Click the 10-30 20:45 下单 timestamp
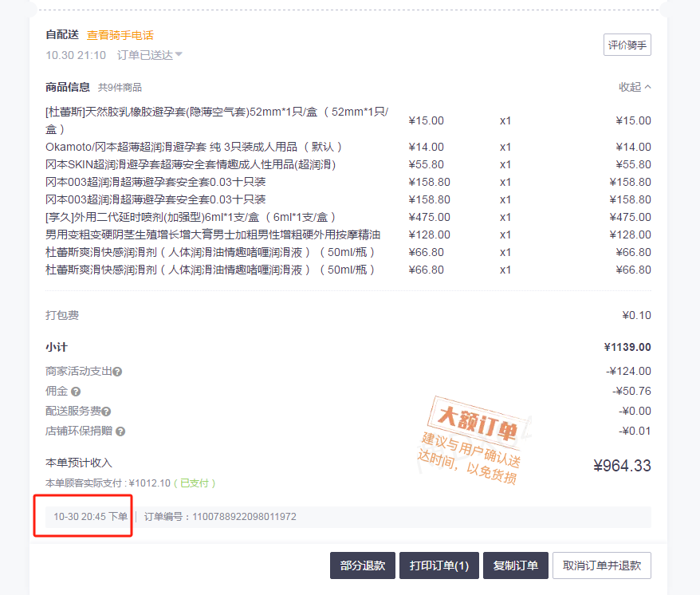 [x=90, y=517]
